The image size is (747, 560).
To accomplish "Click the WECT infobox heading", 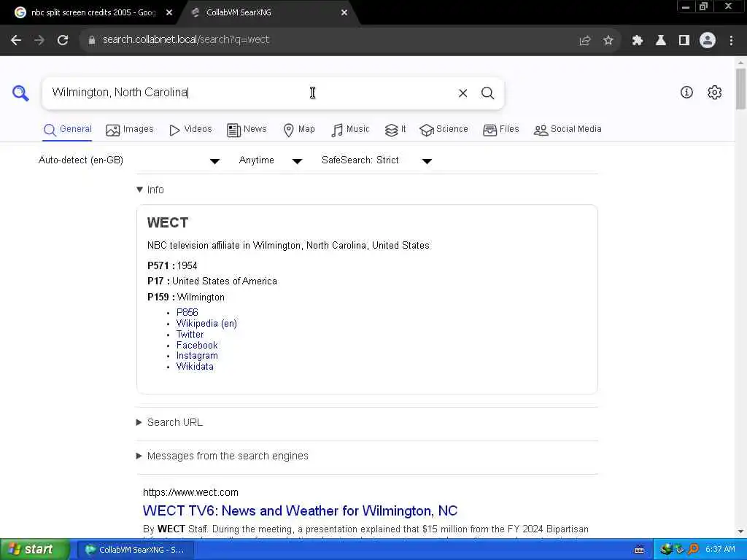I will point(168,223).
